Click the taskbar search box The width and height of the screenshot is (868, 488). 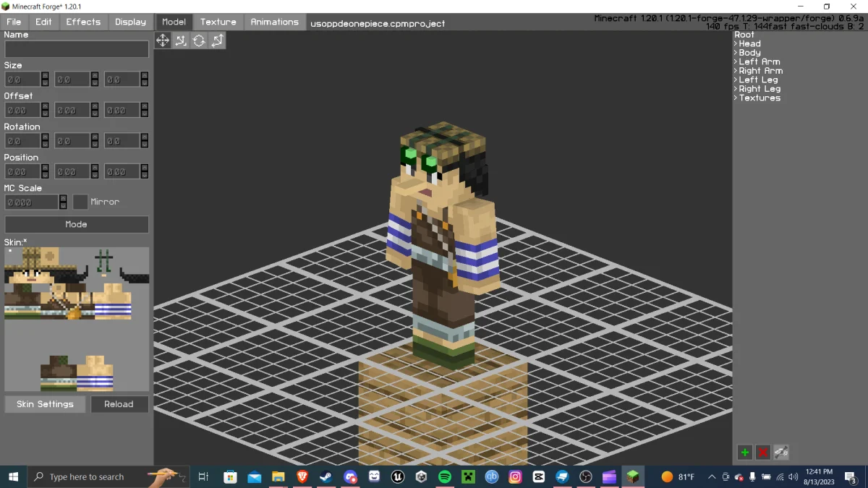[109, 476]
